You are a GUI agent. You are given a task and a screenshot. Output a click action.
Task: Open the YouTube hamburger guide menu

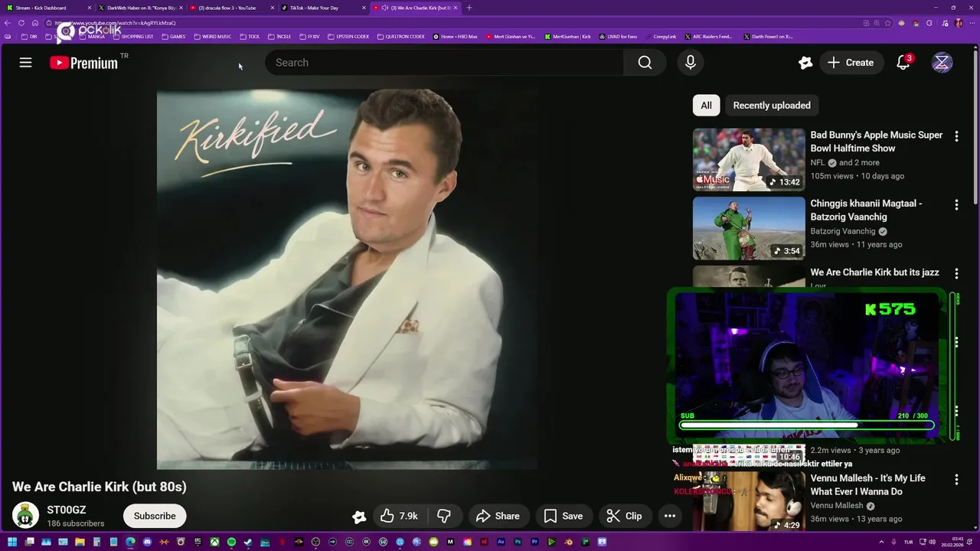click(x=25, y=63)
